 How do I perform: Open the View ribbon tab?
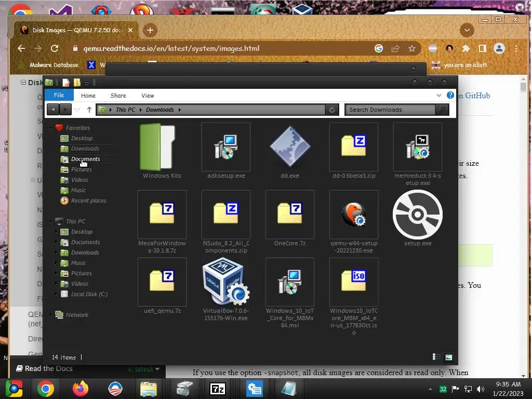click(x=148, y=96)
